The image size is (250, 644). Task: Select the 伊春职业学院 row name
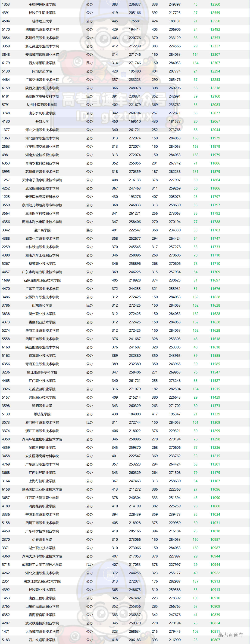[42, 540]
